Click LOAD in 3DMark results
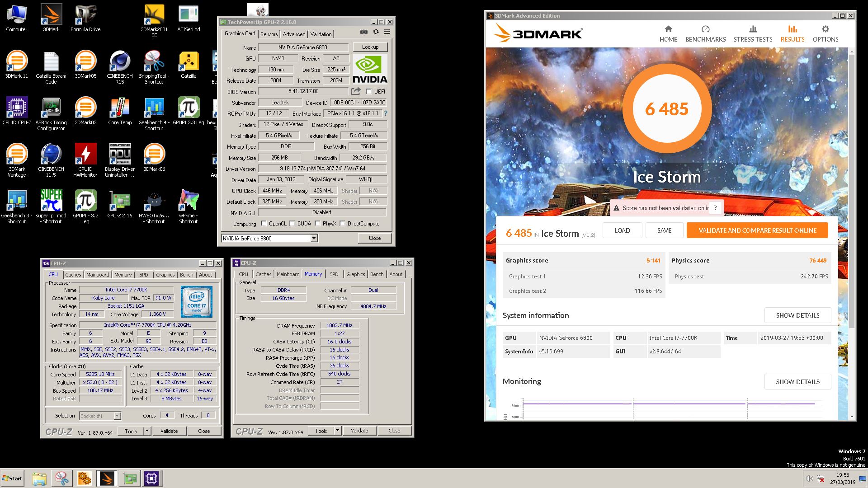Image resolution: width=868 pixels, height=488 pixels. pos(622,230)
